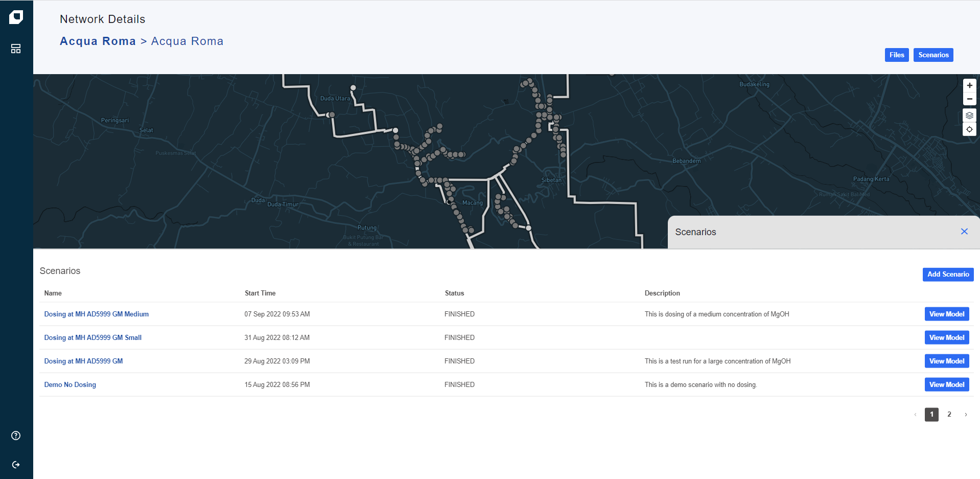The width and height of the screenshot is (980, 479).
Task: Click the Files button
Action: point(896,55)
